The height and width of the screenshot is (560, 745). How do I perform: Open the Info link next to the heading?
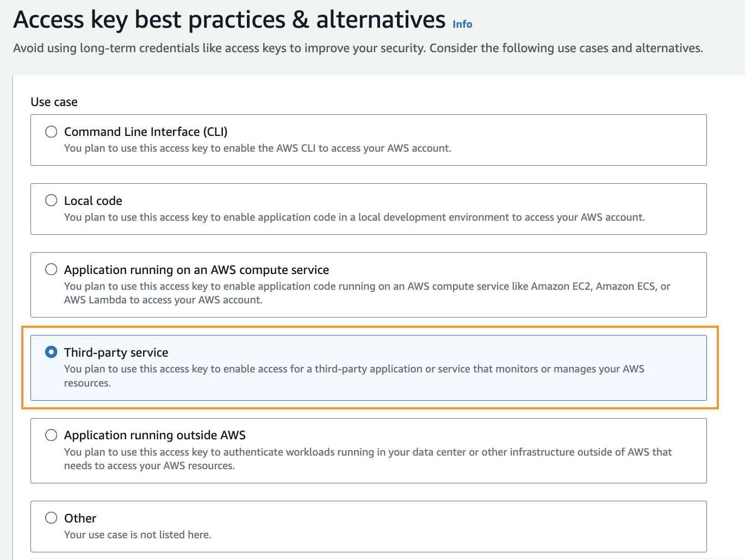[462, 24]
